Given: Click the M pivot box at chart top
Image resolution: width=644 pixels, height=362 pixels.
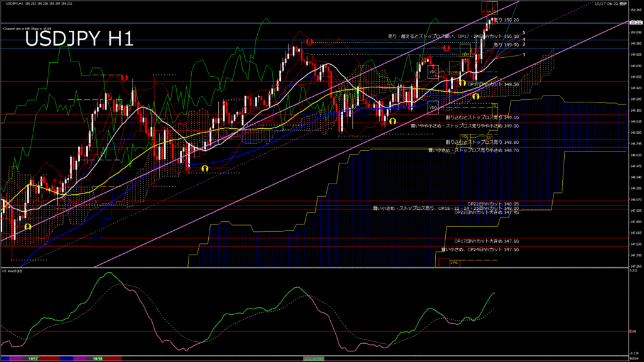Looking at the screenshot, I should coord(484,8).
